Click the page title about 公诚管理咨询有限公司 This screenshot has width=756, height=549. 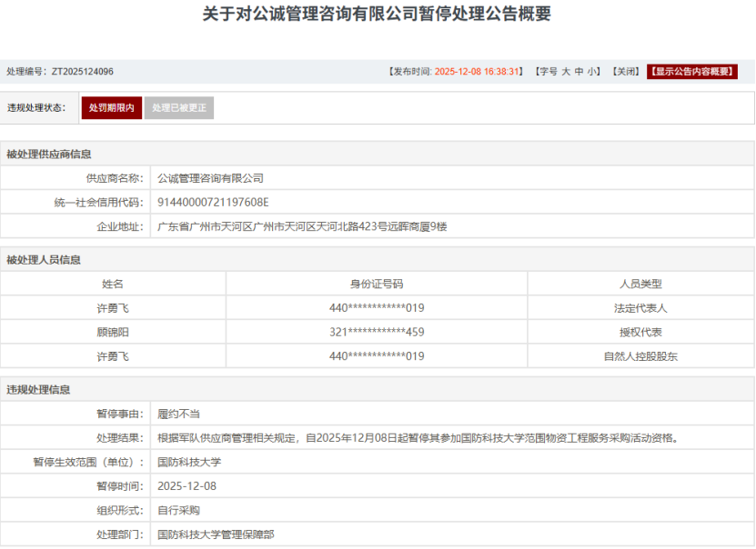pos(377,15)
